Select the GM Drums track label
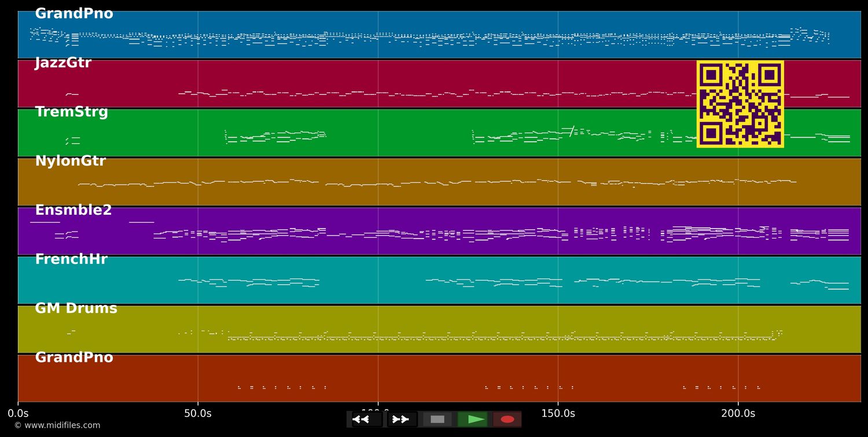868x437 pixels. click(x=76, y=309)
